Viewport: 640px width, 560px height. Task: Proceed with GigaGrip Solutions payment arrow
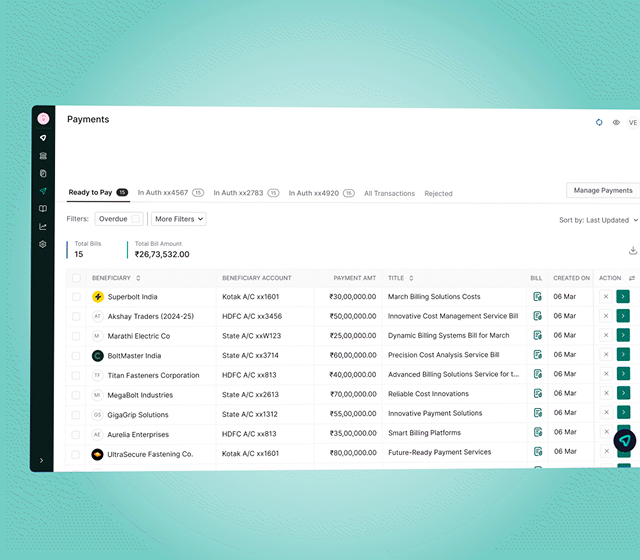[x=623, y=412]
